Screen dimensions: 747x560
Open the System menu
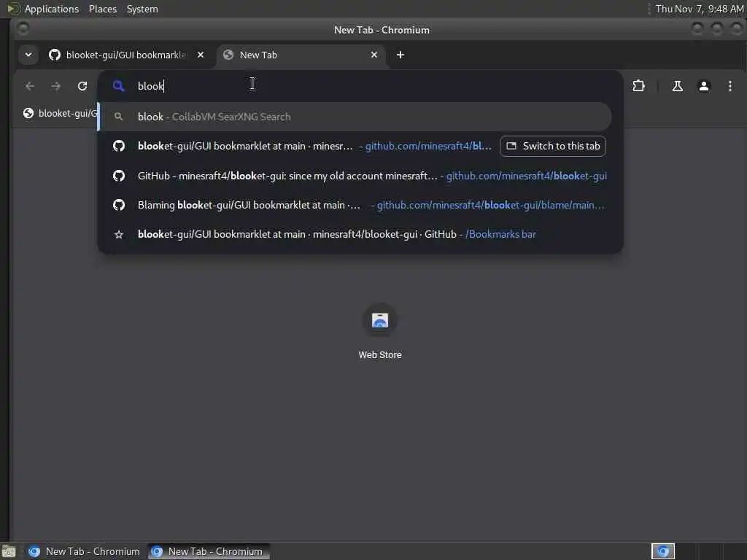tap(142, 9)
